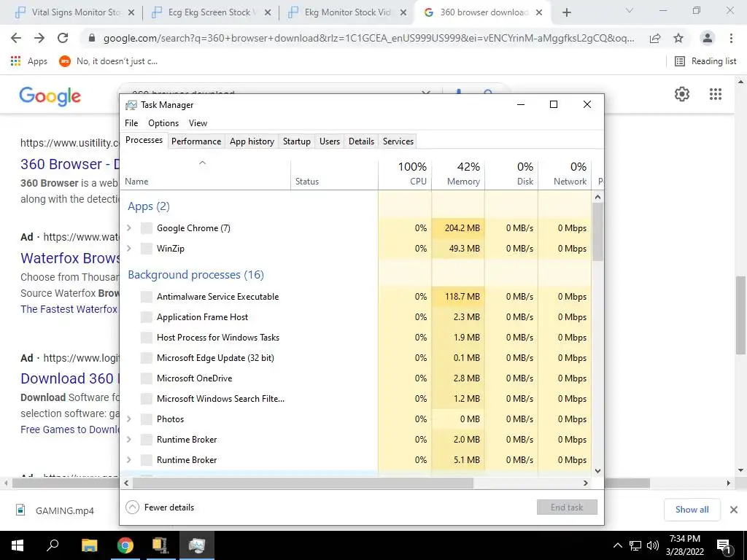Click Chrome's forward arrow icon

tap(39, 38)
